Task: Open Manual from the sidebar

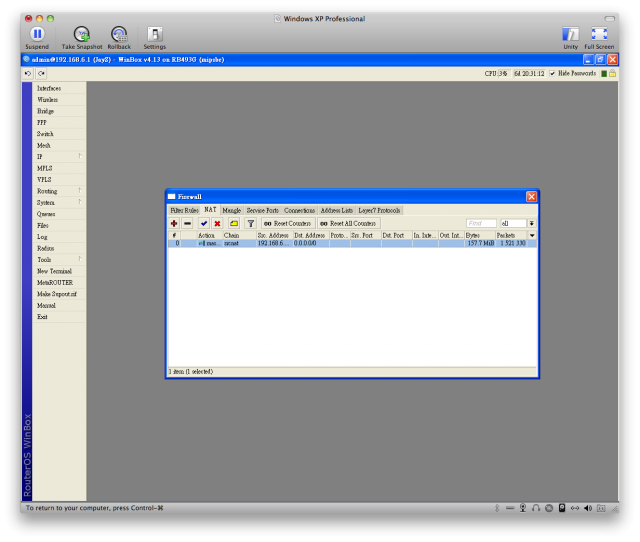Action: (59, 305)
